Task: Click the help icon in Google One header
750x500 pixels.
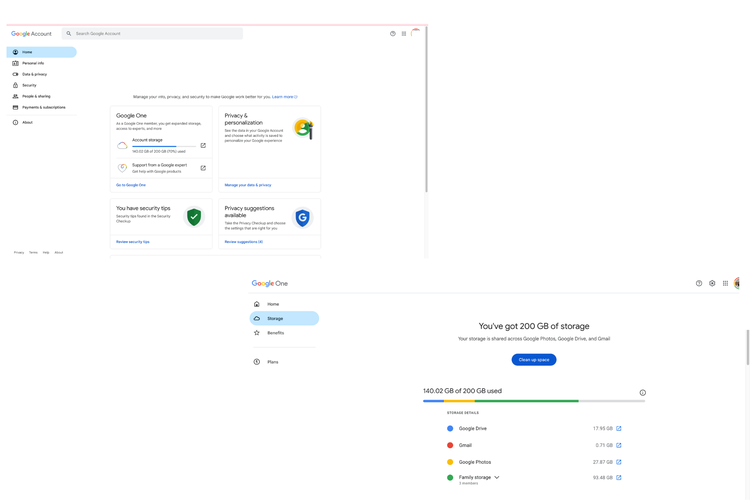Action: click(x=699, y=283)
